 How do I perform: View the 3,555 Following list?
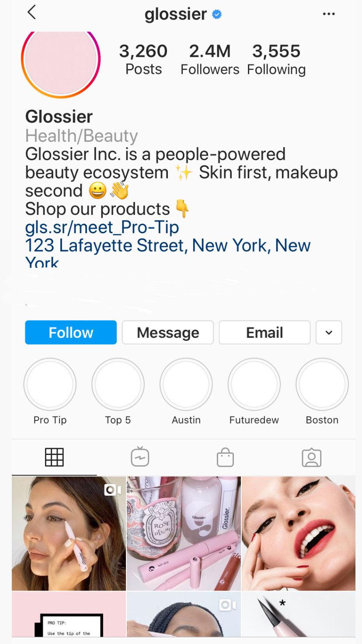point(276,60)
